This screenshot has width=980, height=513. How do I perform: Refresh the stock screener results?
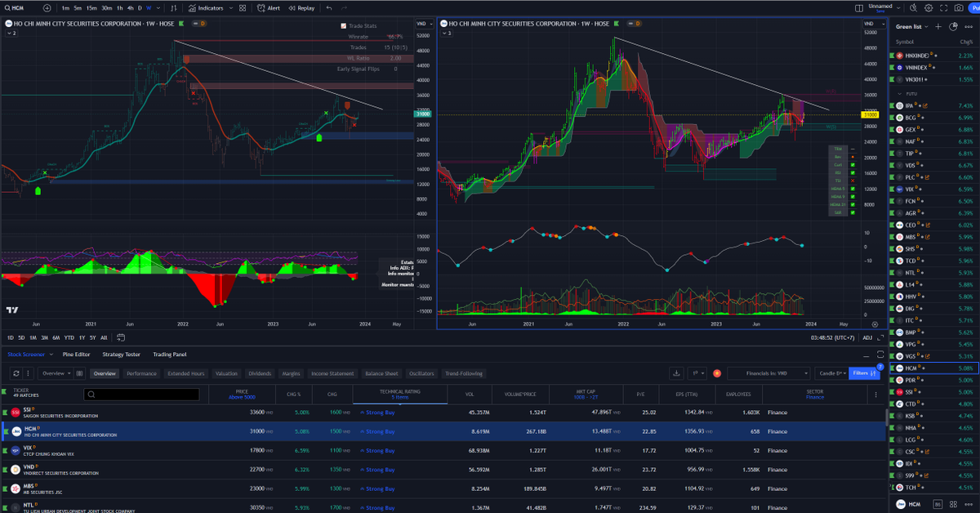16,373
